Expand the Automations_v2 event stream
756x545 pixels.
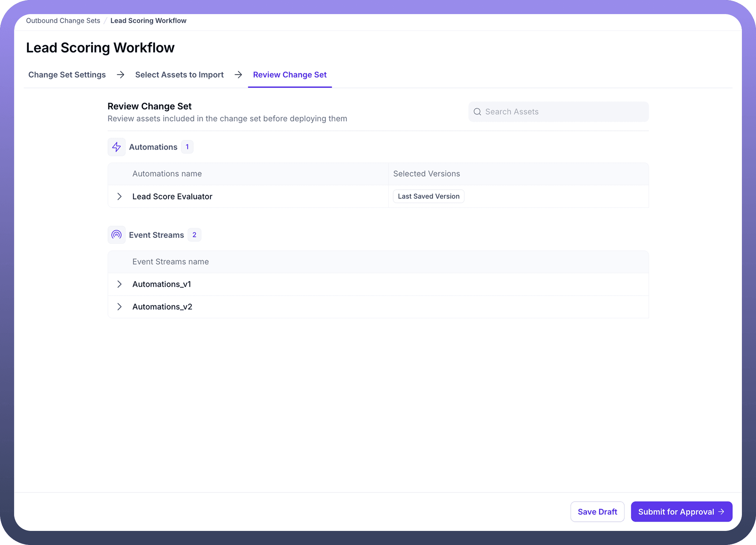tap(119, 307)
